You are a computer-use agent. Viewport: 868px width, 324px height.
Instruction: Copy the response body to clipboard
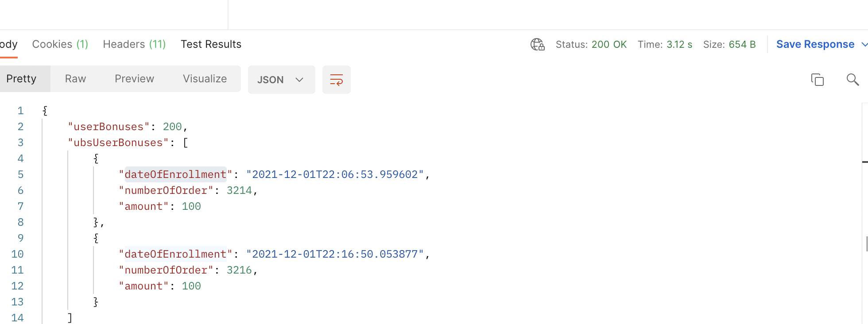(818, 80)
